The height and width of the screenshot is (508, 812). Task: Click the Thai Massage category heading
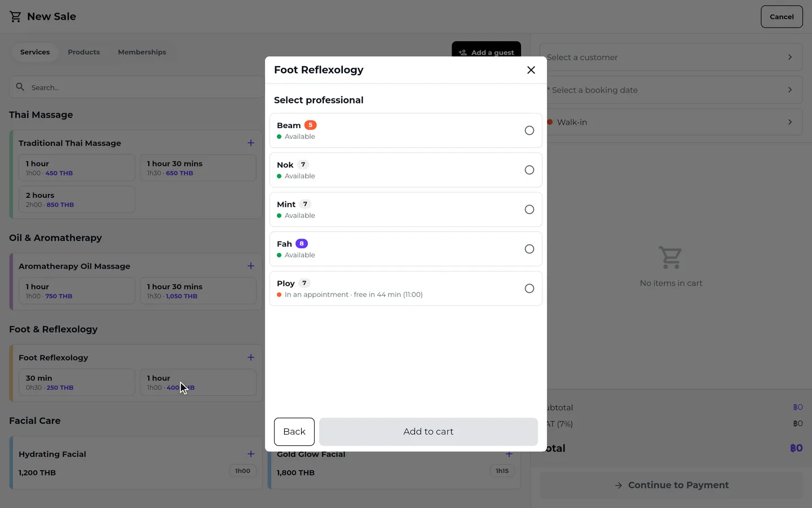click(x=41, y=115)
